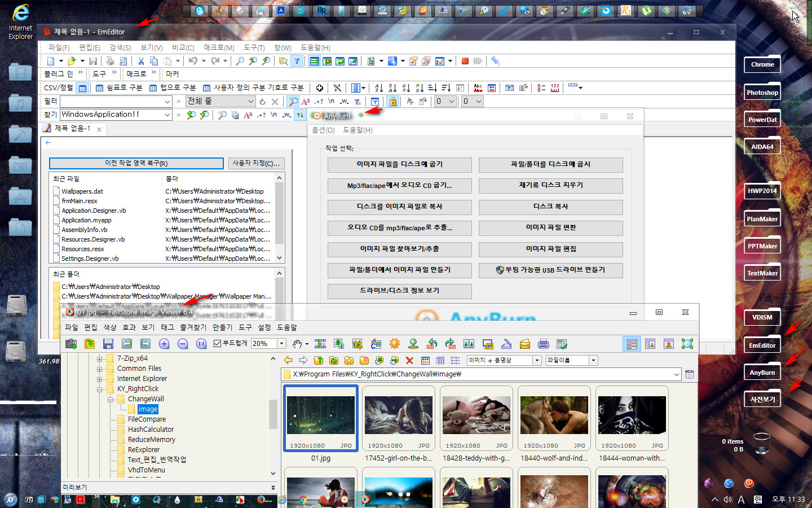Click FastStone rotate left icon
This screenshot has width=812, height=508.
pyautogui.click(x=432, y=344)
